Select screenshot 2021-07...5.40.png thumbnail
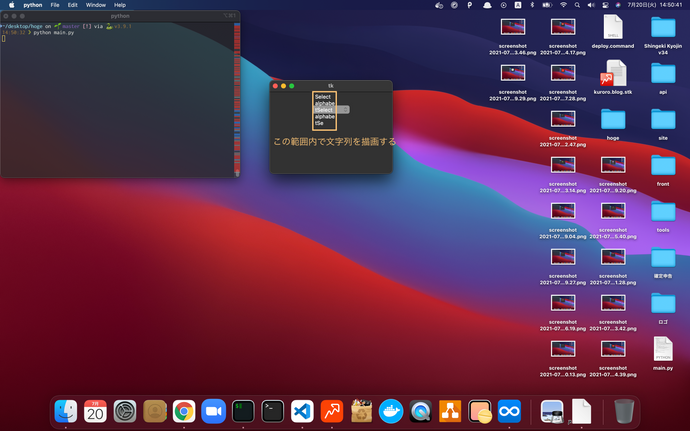The height and width of the screenshot is (431, 690). 613,211
